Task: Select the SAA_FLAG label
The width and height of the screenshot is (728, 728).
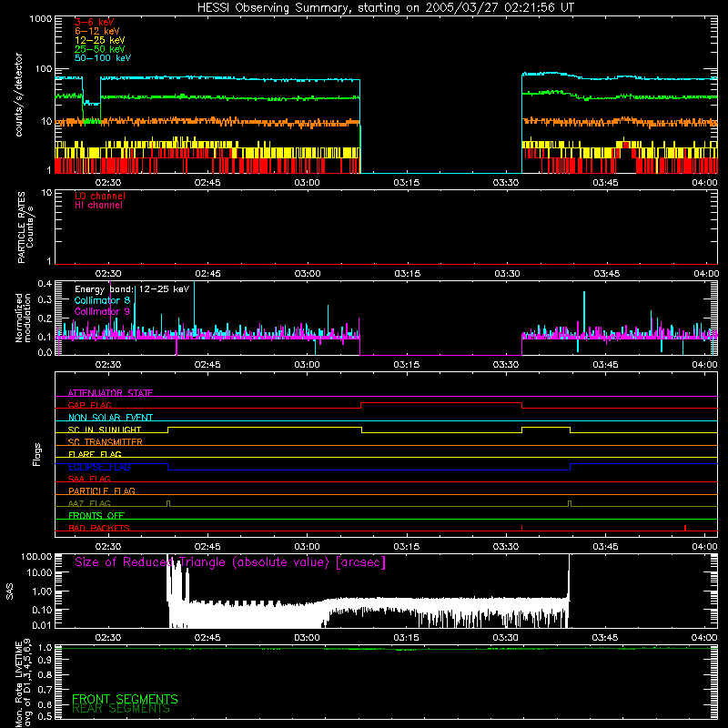Action: coord(89,479)
